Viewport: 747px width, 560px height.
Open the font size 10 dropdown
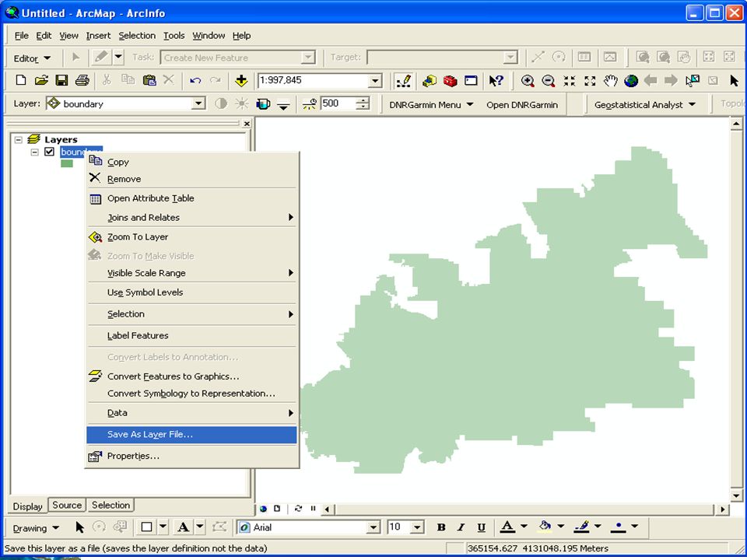(417, 527)
